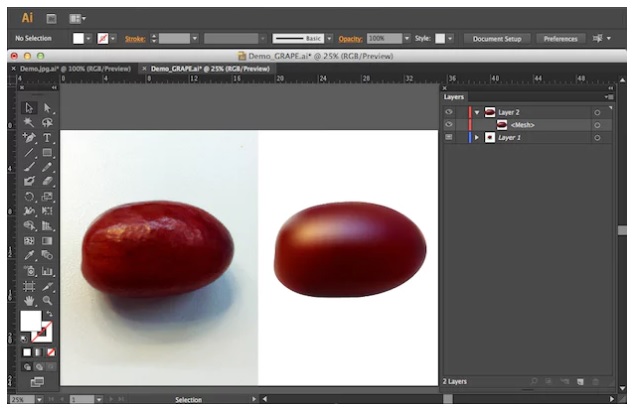The height and width of the screenshot is (412, 633).
Task: Open the stroke weight dropdown
Action: pyautogui.click(x=195, y=39)
